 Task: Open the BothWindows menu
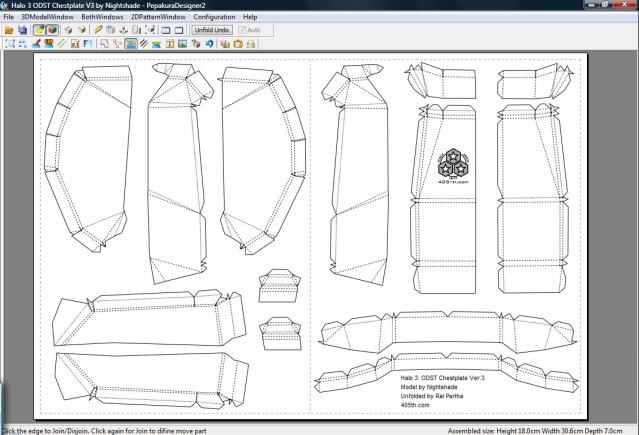point(102,17)
